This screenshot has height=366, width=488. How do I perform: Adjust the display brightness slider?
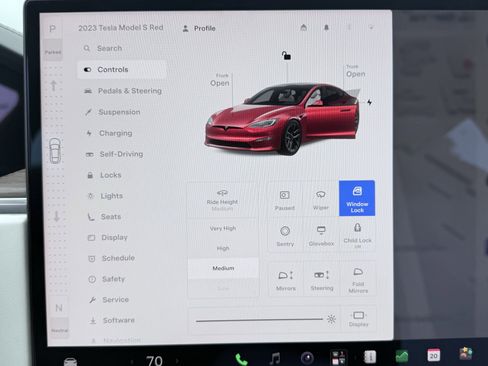(259, 320)
